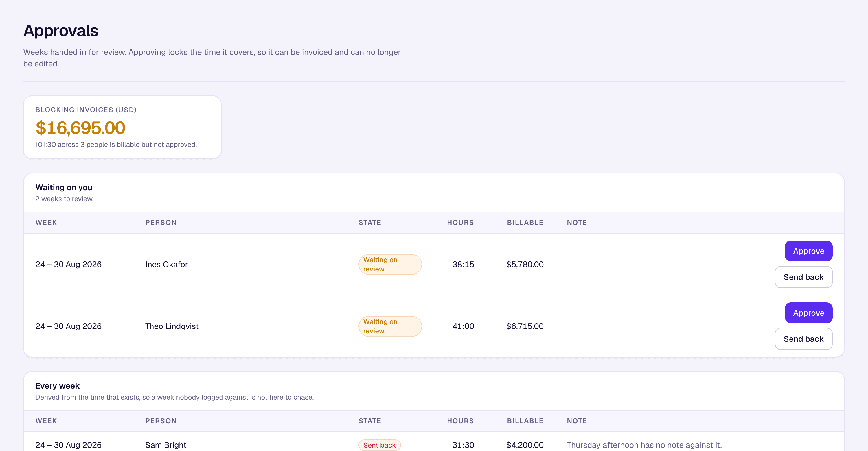Click STATE column header in Waiting table
The height and width of the screenshot is (451, 868).
pos(370,223)
